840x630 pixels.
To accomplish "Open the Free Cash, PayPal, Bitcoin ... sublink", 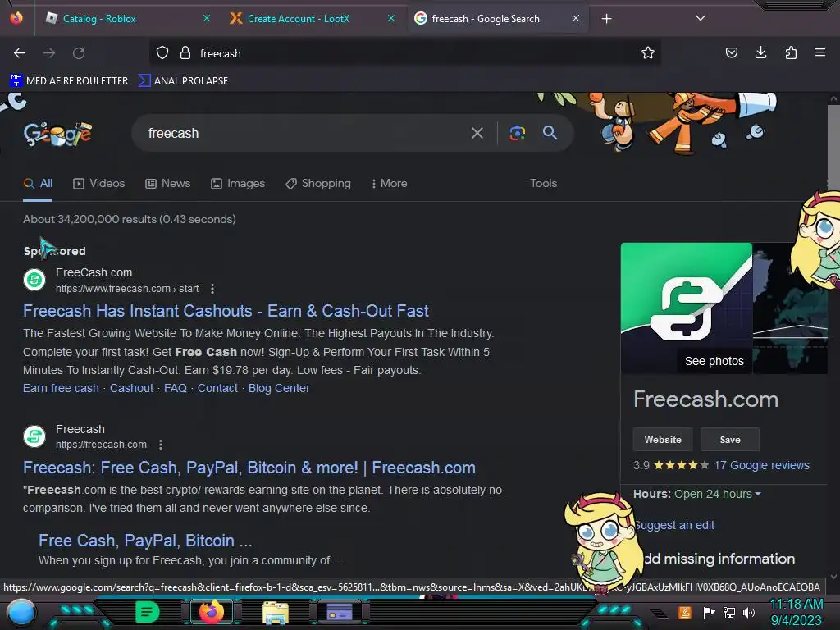I will [145, 541].
